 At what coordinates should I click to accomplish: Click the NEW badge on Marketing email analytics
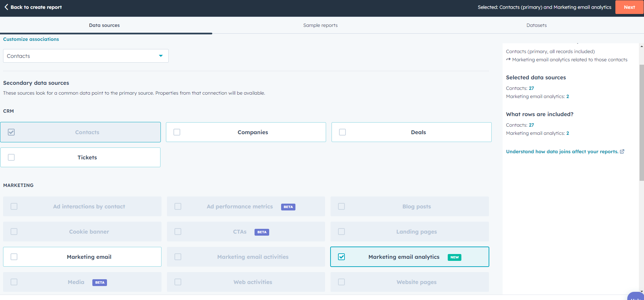[455, 257]
